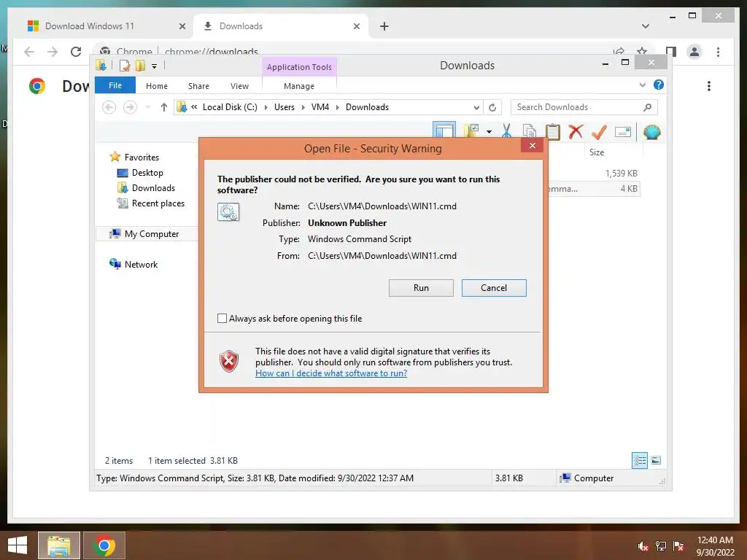Close the Security Warning dialog
The width and height of the screenshot is (747, 560).
pyautogui.click(x=532, y=146)
